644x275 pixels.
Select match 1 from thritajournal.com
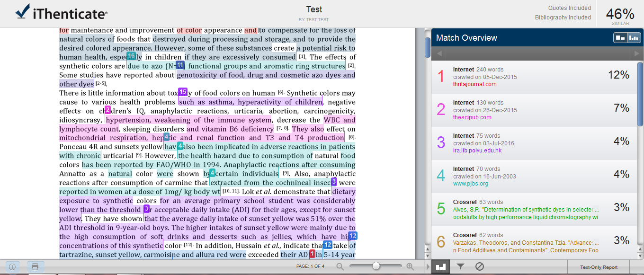[x=534, y=77]
